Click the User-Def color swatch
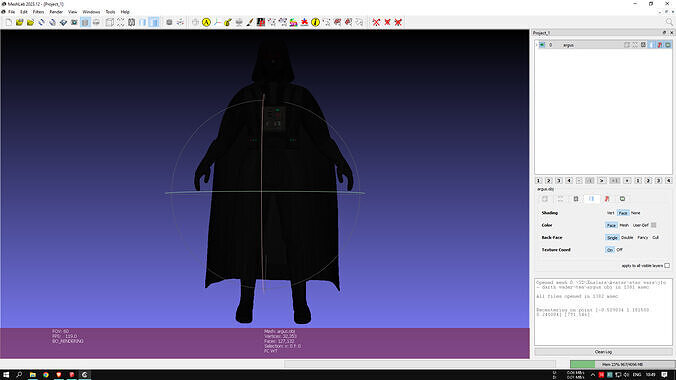676x380 pixels. 654,225
